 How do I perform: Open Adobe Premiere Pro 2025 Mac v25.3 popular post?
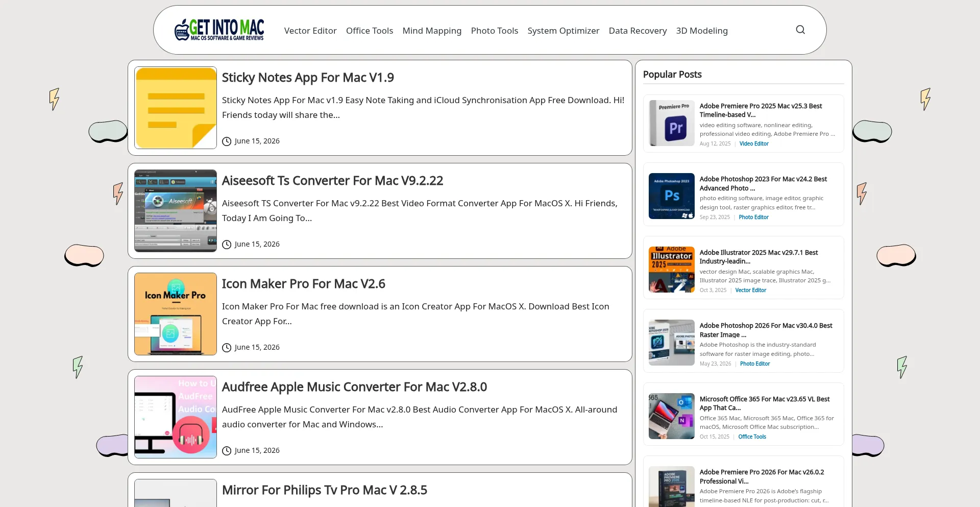click(761, 110)
